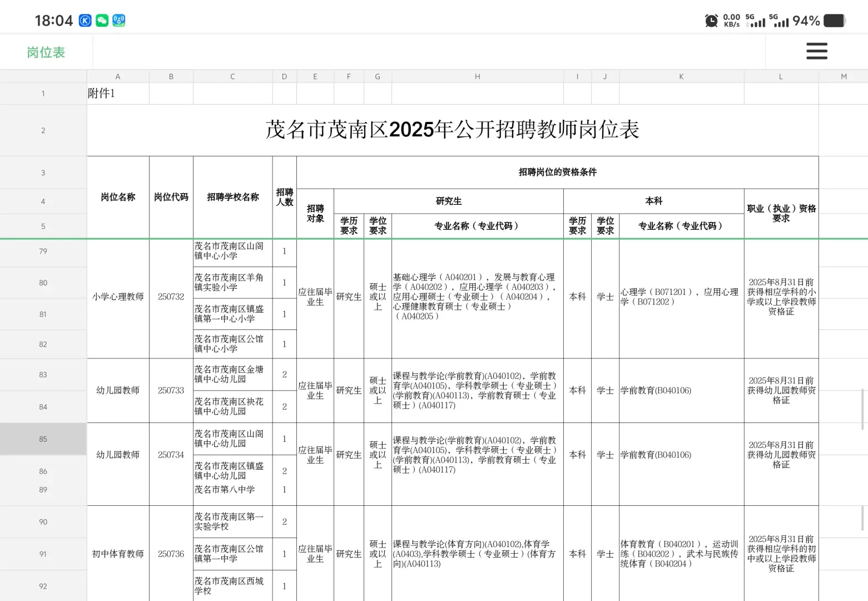This screenshot has width=868, height=601.
Task: Click position code 250736
Action: click(x=171, y=554)
